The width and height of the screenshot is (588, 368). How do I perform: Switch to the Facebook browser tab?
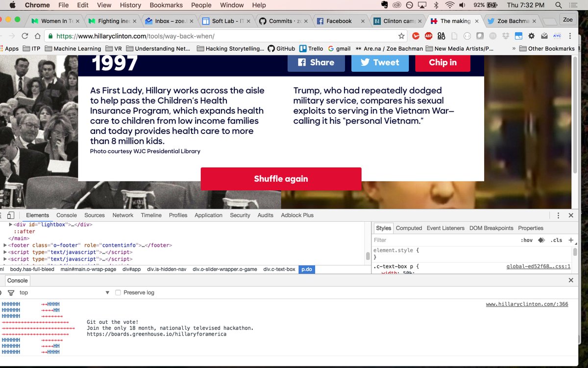pos(339,21)
